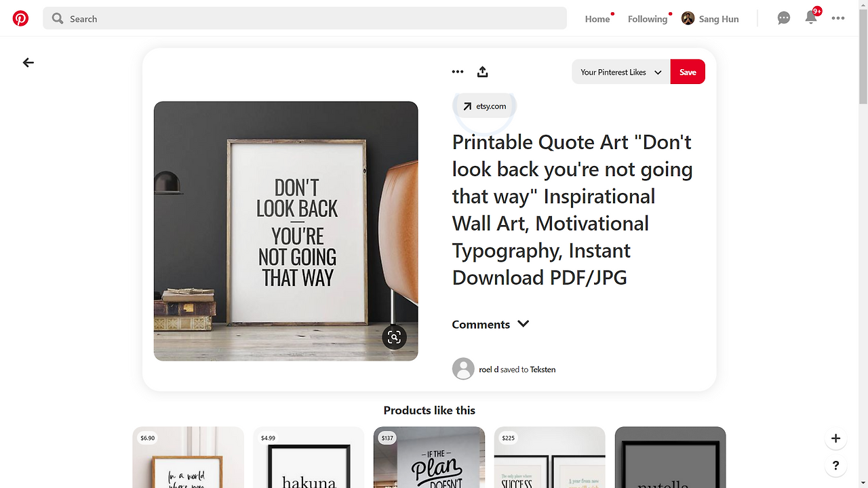Open Sang Hun profile
This screenshot has height=488, width=868.
pyautogui.click(x=710, y=19)
